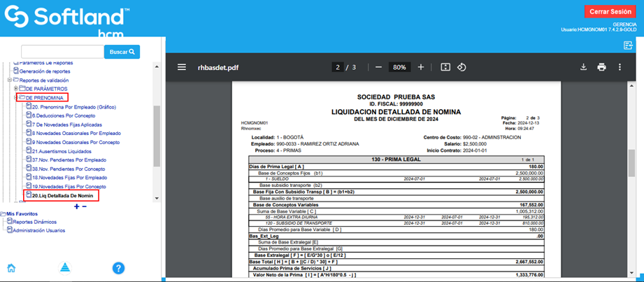Image resolution: width=644 pixels, height=282 pixels.
Task: Open 19.Novedades Fijas Por Concepto
Action: (69, 187)
